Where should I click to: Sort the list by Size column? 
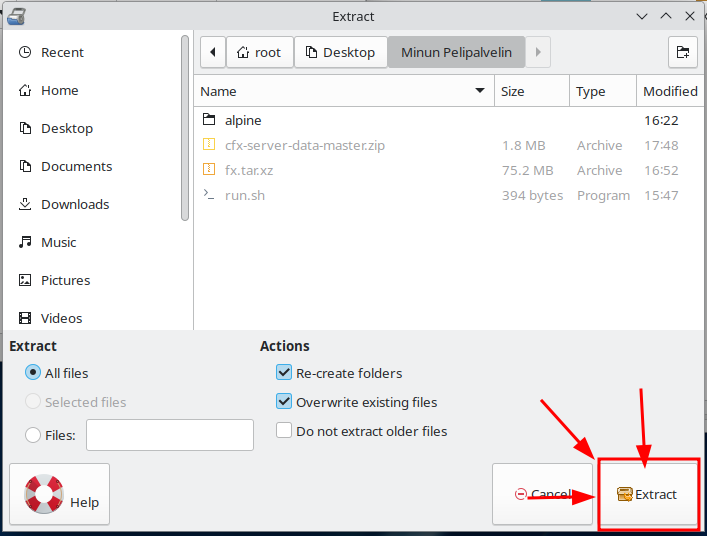pyautogui.click(x=532, y=91)
